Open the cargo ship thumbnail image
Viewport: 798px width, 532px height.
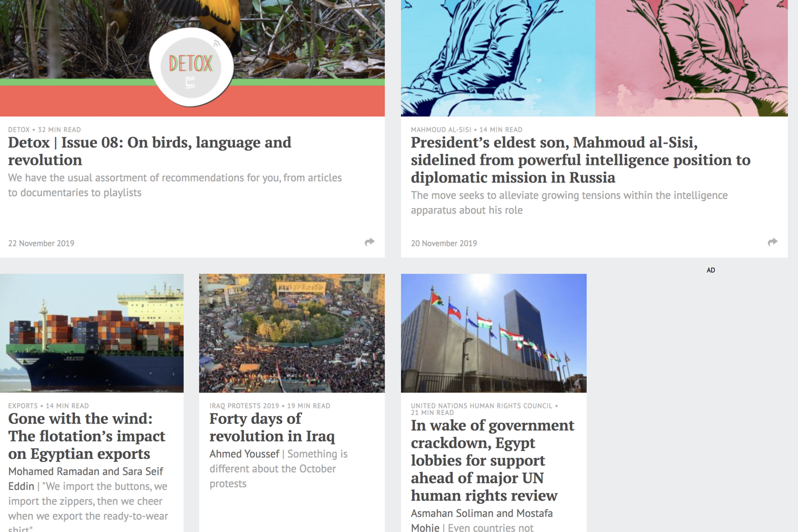[92, 333]
